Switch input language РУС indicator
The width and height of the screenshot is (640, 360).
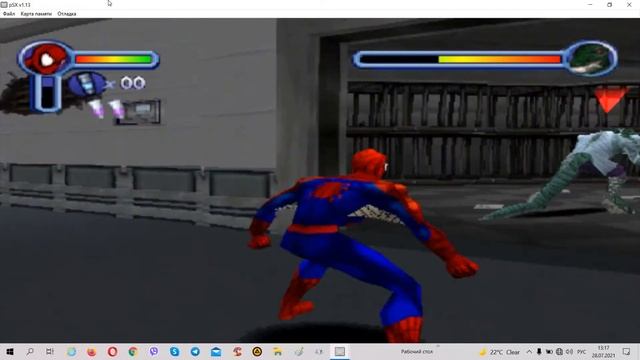pos(582,352)
